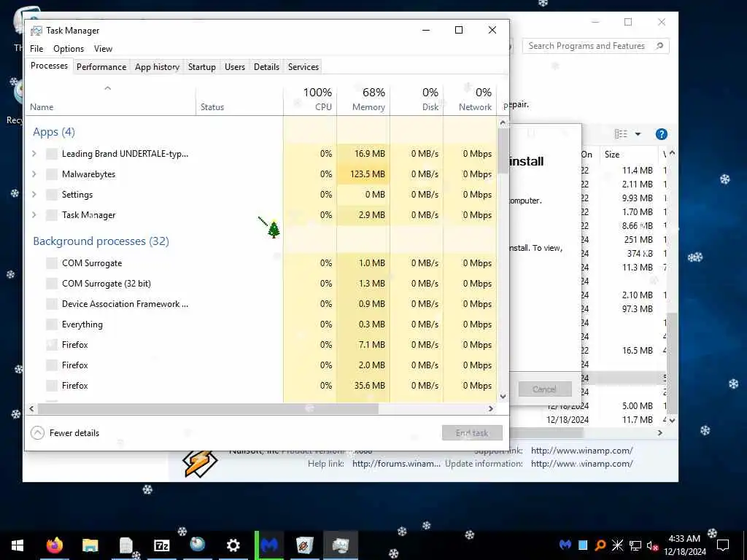Sort by Size column in Programs list
The width and height of the screenshot is (747, 560).
pos(628,155)
